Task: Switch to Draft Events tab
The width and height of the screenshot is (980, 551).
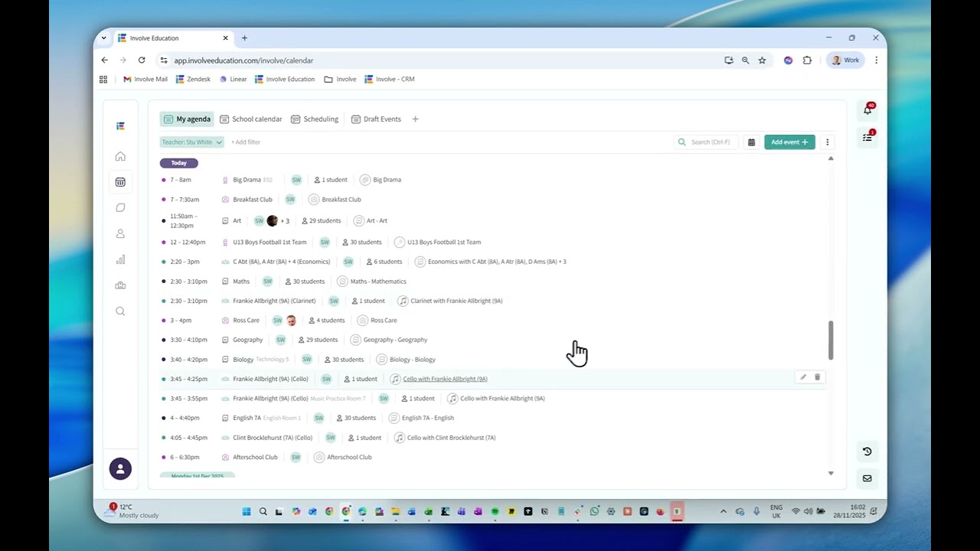Action: coord(376,119)
